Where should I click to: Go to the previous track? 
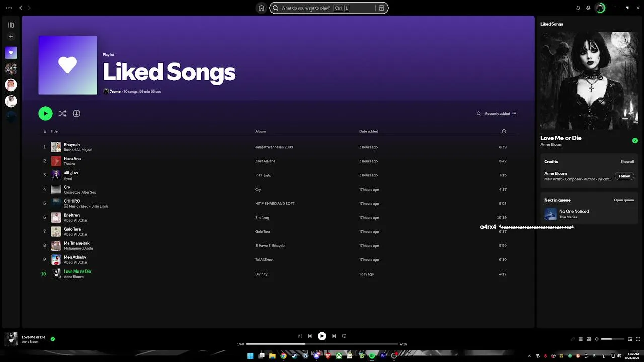pyautogui.click(x=310, y=336)
